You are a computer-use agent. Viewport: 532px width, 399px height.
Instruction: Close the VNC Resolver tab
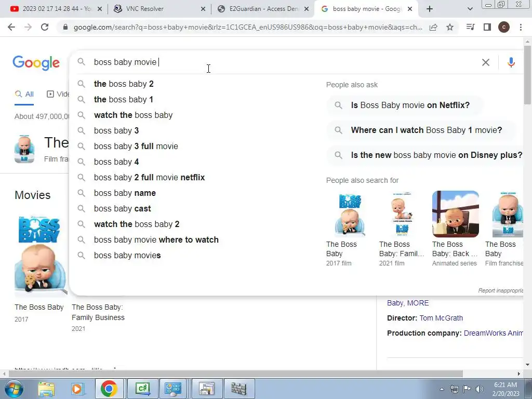[x=203, y=9]
